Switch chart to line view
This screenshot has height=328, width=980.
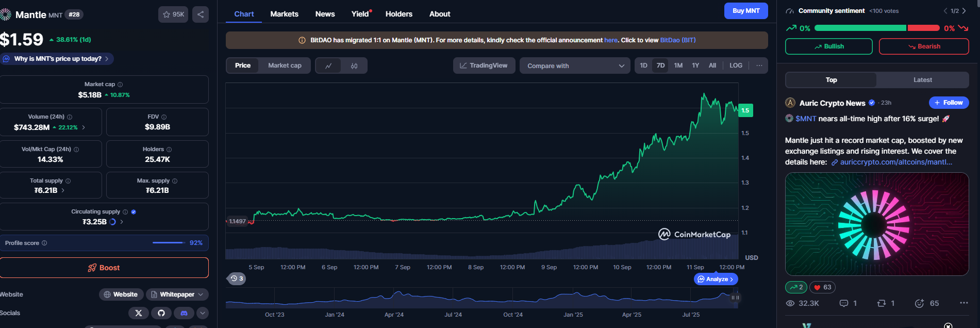pos(328,65)
